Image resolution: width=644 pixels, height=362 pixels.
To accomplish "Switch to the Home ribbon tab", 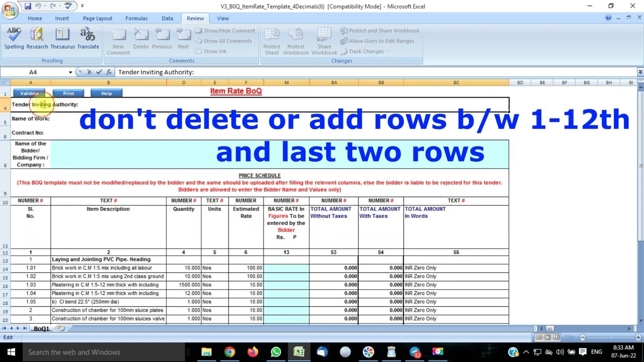I will [x=35, y=18].
